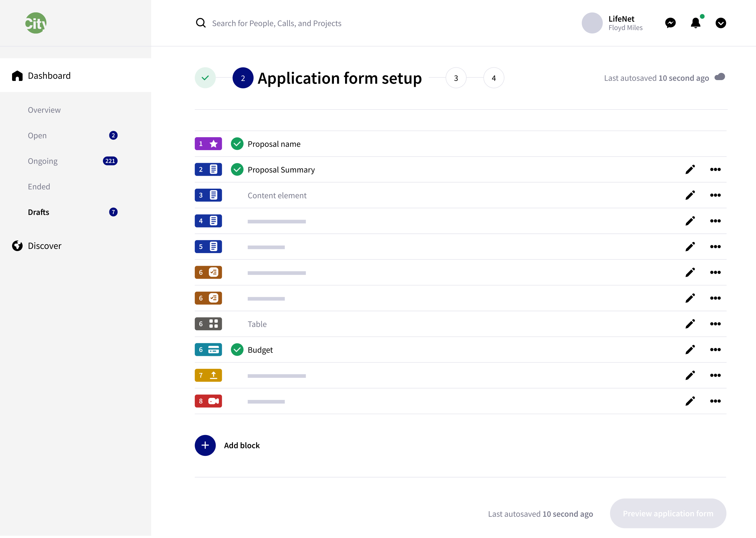Click Preview application form button

point(668,514)
